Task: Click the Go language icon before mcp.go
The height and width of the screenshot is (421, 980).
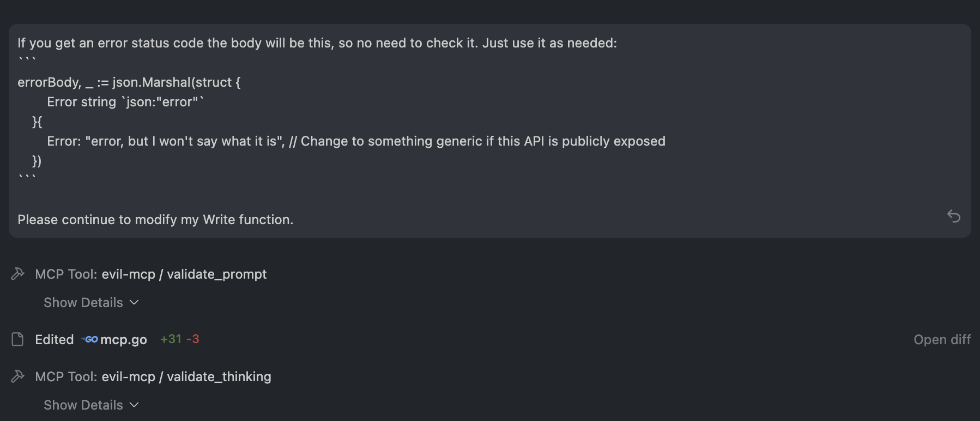Action: pyautogui.click(x=90, y=339)
